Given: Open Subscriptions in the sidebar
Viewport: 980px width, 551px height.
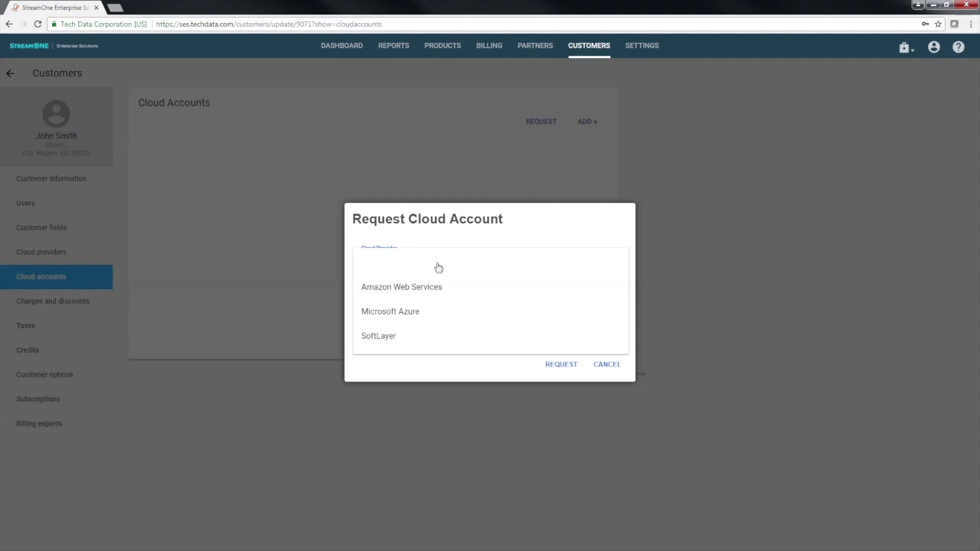Looking at the screenshot, I should (57, 399).
